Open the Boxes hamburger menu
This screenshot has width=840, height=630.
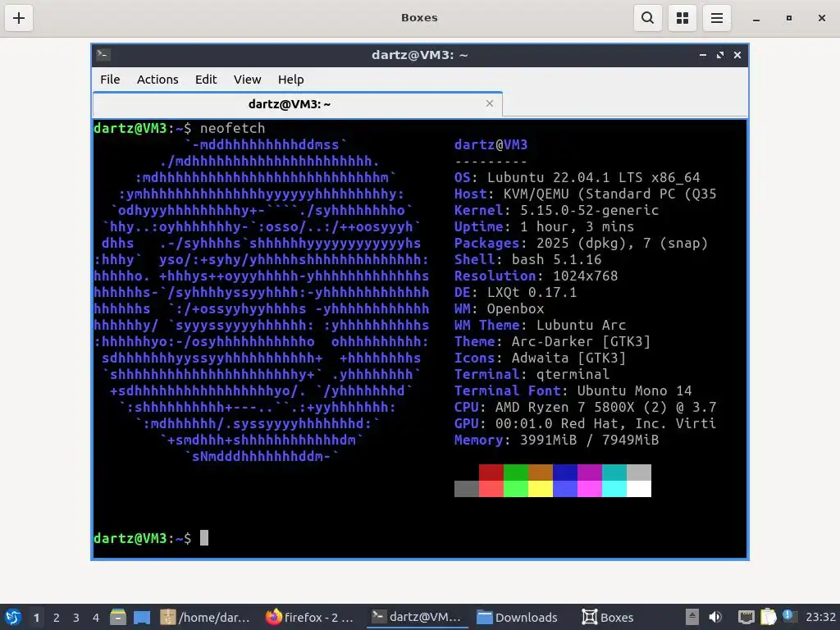[717, 18]
